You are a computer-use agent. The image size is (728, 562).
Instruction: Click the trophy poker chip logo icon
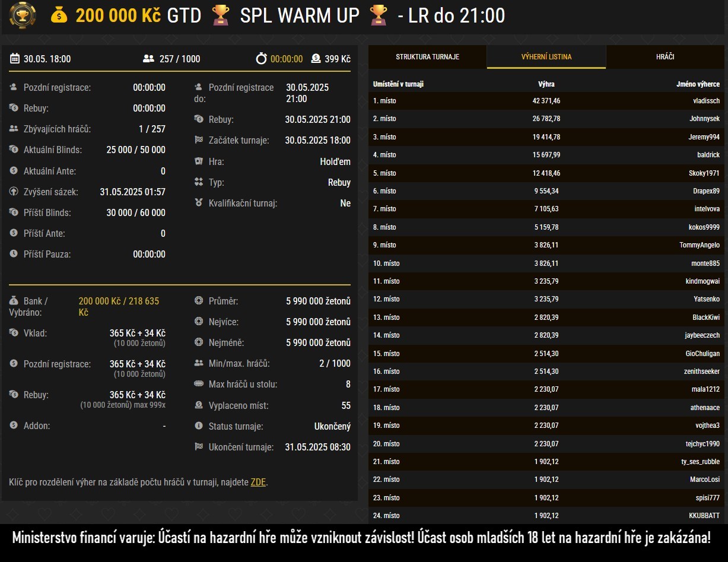pos(22,15)
